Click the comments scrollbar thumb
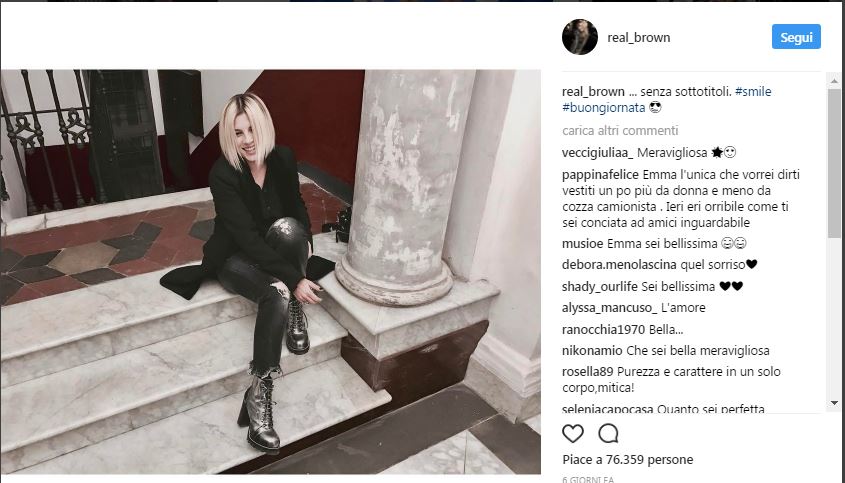The image size is (845, 483). [x=834, y=163]
